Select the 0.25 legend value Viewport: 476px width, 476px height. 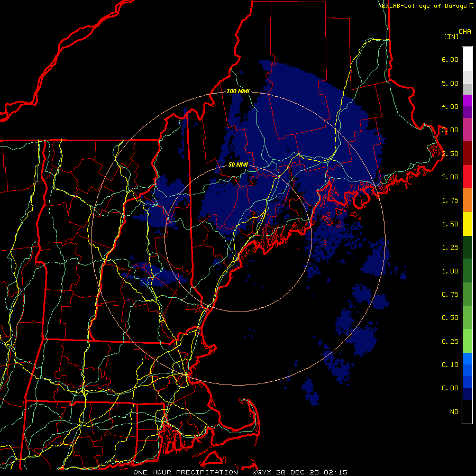tap(450, 342)
